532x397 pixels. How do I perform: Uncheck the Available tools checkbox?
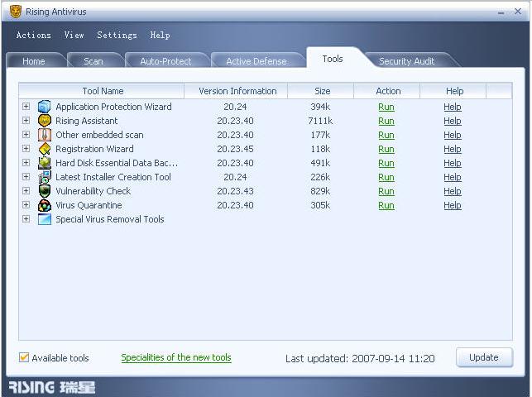click(24, 357)
